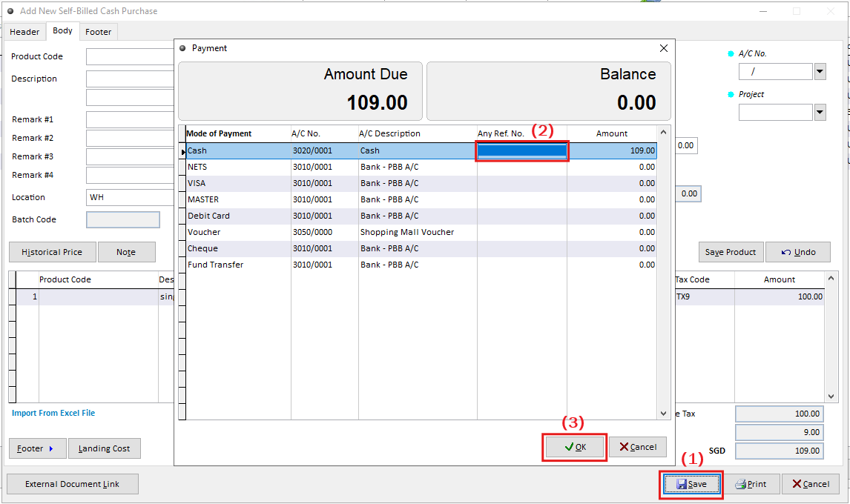Open External Document Link
The image size is (850, 504).
(73, 484)
